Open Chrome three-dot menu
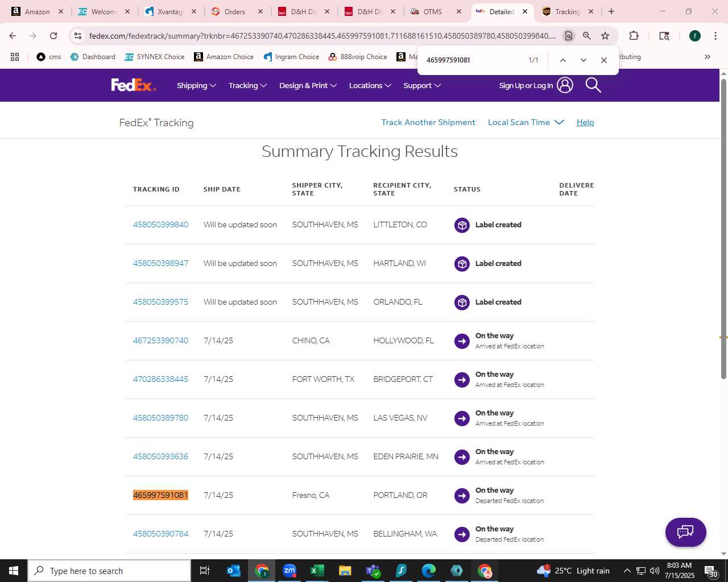This screenshot has height=582, width=728. pyautogui.click(x=715, y=36)
